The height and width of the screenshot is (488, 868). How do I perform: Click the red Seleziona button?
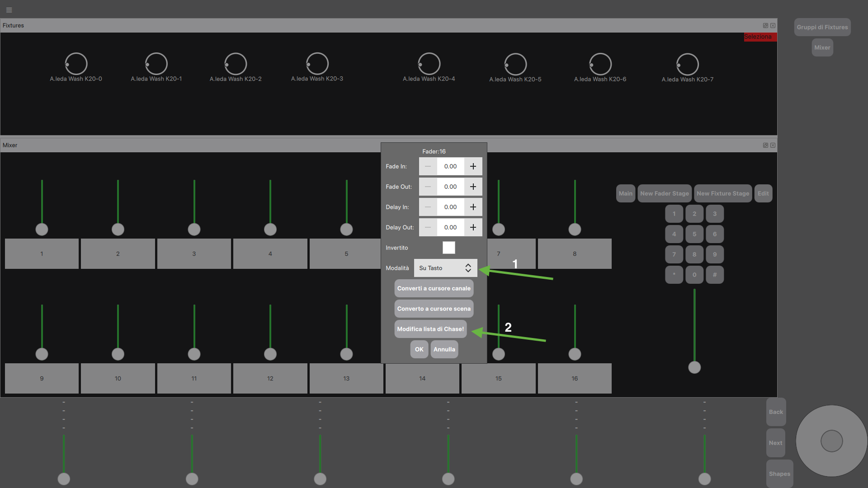pos(760,37)
